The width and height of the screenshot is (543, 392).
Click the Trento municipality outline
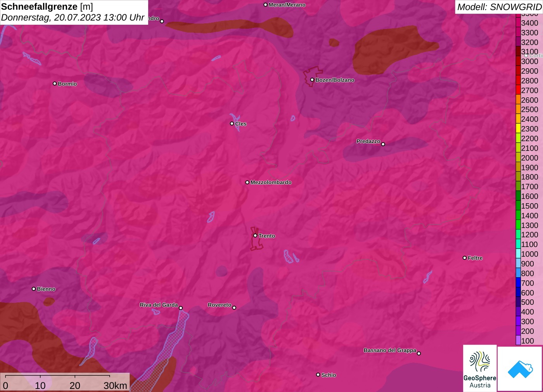(x=256, y=238)
